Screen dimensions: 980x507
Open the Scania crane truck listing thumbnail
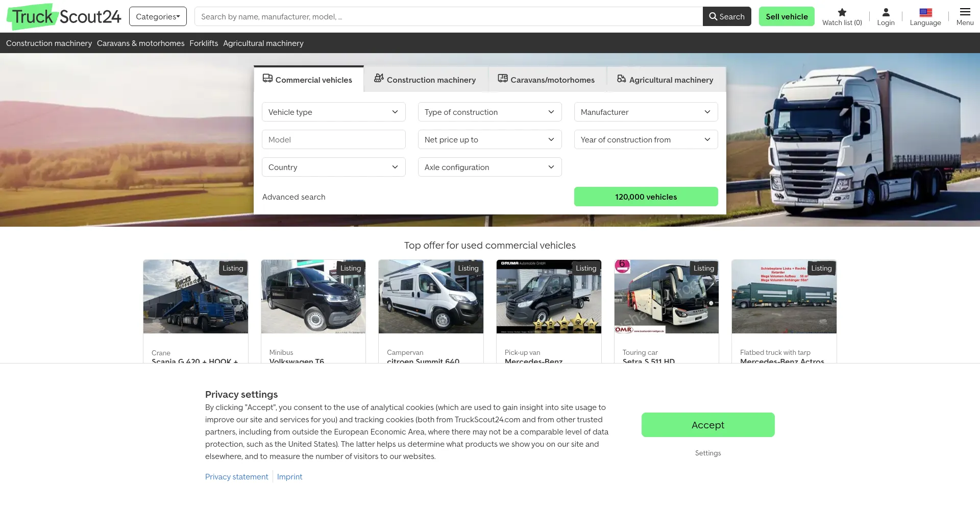(195, 297)
